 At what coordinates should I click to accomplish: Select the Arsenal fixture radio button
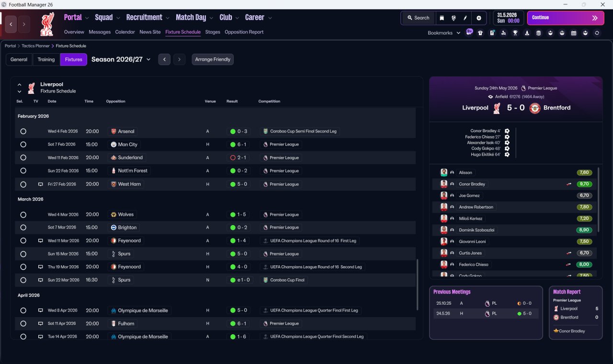(x=23, y=131)
